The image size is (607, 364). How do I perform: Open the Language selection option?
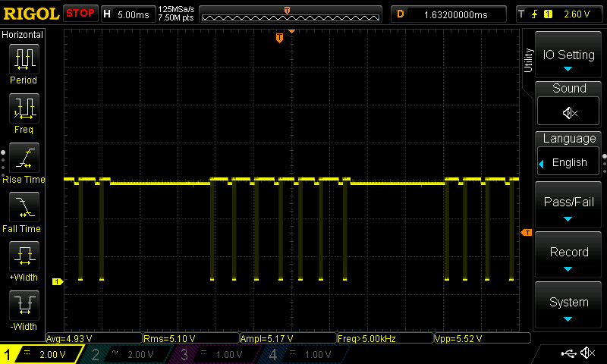[569, 162]
